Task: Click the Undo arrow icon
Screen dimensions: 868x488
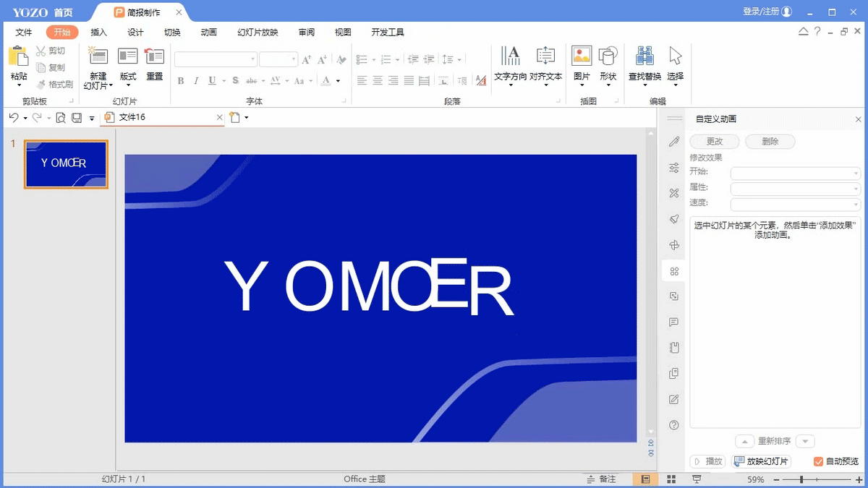Action: (14, 117)
